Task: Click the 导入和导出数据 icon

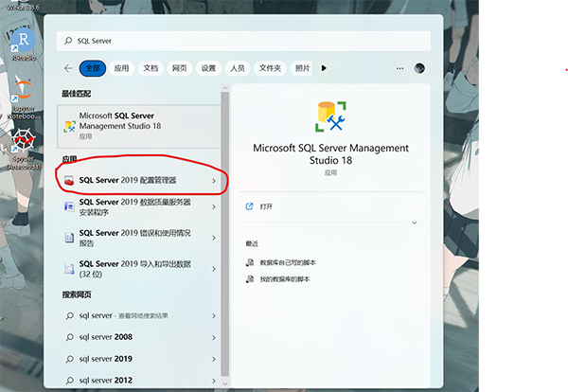Action: click(x=69, y=269)
